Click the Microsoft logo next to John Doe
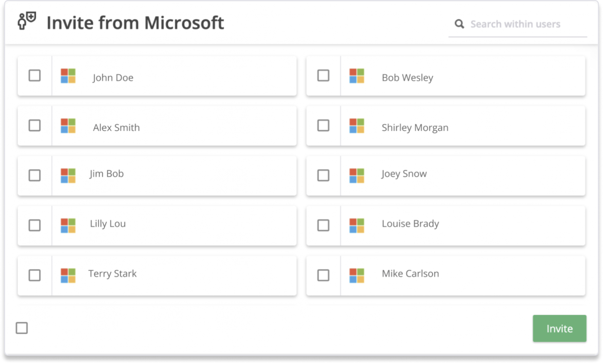Screen dimensions: 603x364 pyautogui.click(x=68, y=76)
